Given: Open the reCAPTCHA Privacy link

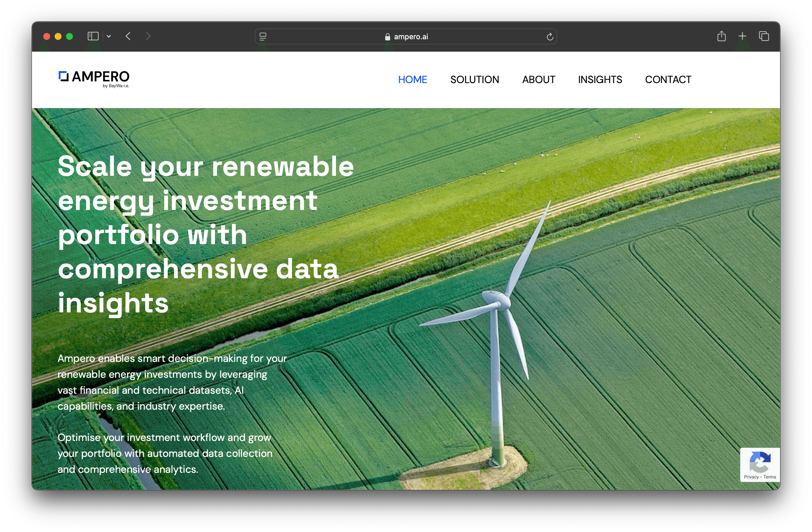Looking at the screenshot, I should click(751, 477).
